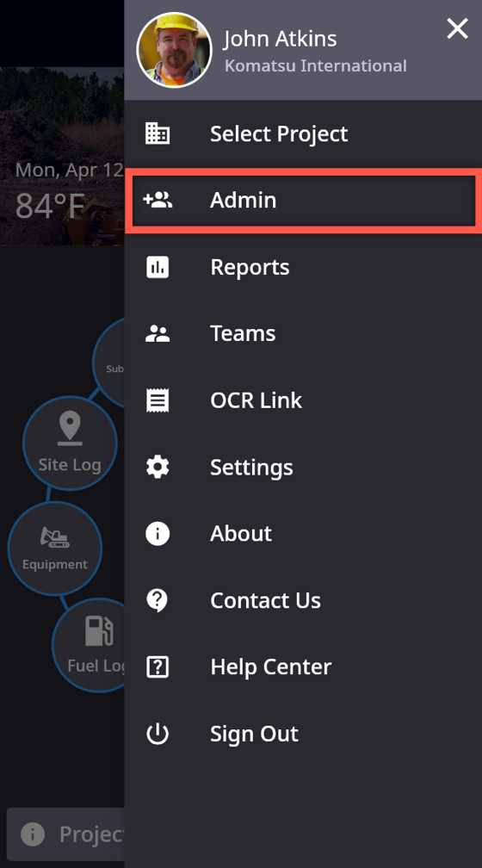Click the Project info bar at bottom
The width and height of the screenshot is (482, 868).
[66, 834]
